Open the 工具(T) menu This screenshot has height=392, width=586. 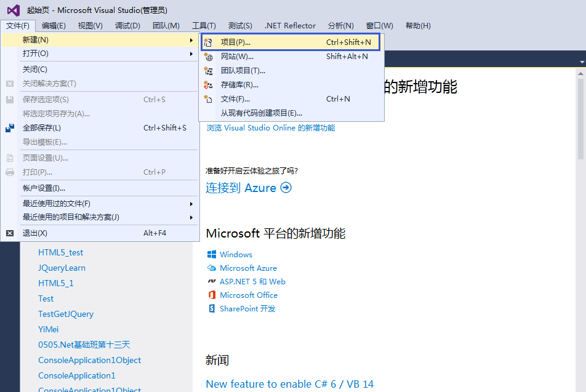[204, 26]
